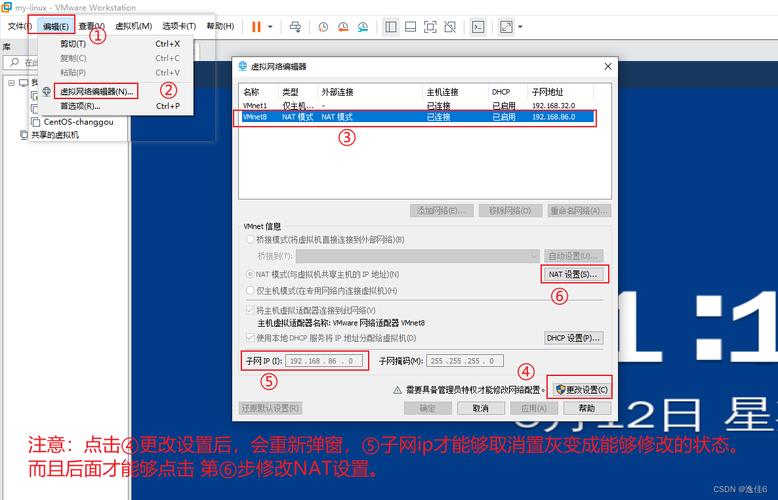This screenshot has width=778, height=500.
Task: Open the 选项卡(T) menu
Action: [x=179, y=26]
